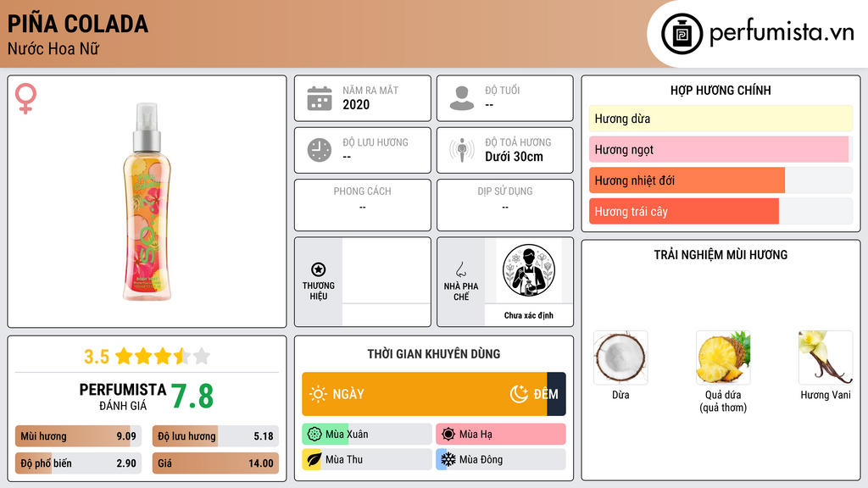Select the Hương dừa accord bar
The height and width of the screenshot is (488, 868).
(x=721, y=119)
